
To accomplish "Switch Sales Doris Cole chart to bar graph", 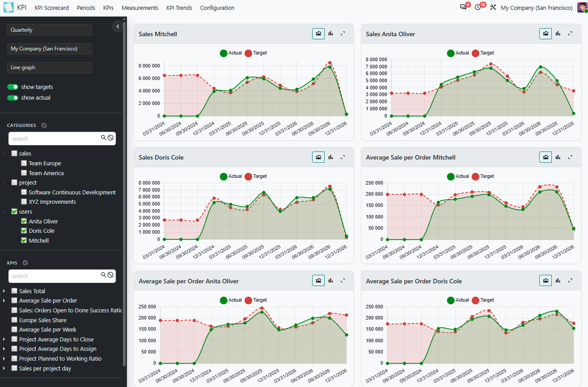I will click(331, 157).
